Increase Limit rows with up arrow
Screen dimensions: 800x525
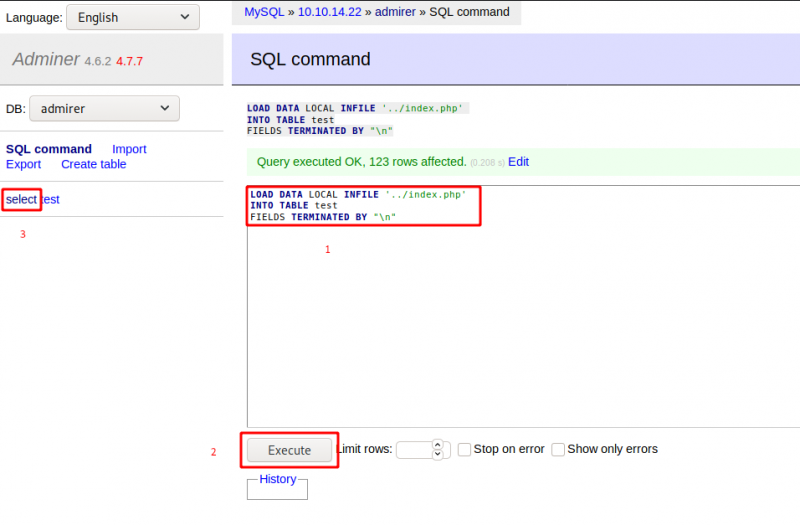click(x=437, y=445)
